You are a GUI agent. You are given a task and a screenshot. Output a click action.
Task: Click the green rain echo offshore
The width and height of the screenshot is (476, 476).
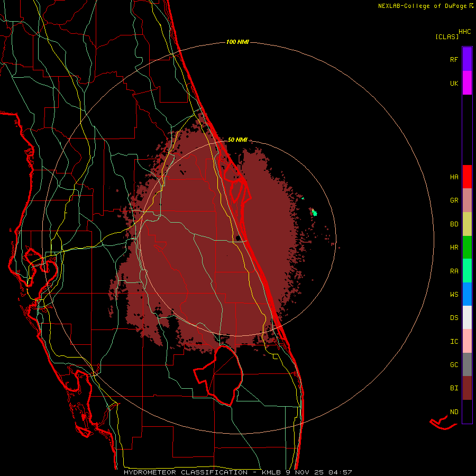(315, 213)
